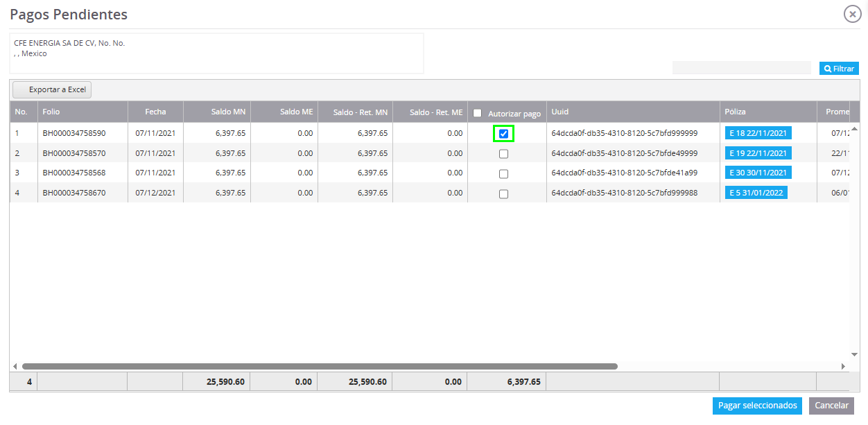Image resolution: width=868 pixels, height=425 pixels.
Task: Sort by the Póliza column header
Action: pos(768,112)
